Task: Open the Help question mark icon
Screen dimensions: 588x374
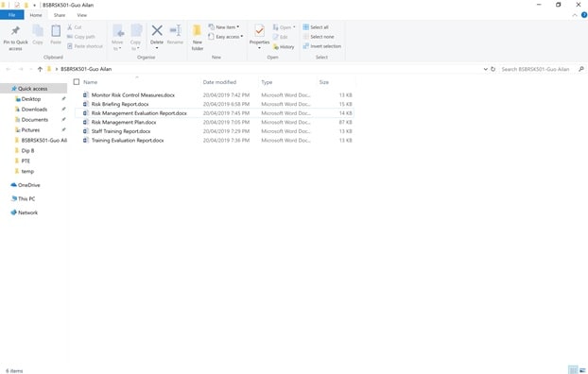Action: (x=584, y=15)
